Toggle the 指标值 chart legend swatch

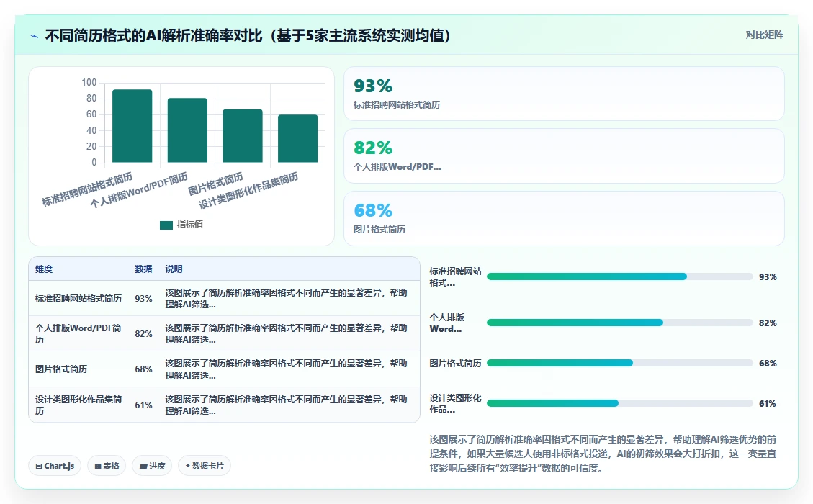coord(166,225)
